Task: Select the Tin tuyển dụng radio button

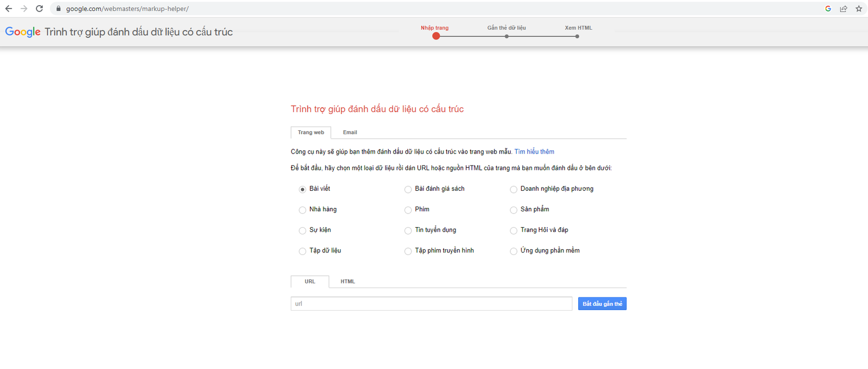Action: click(408, 230)
